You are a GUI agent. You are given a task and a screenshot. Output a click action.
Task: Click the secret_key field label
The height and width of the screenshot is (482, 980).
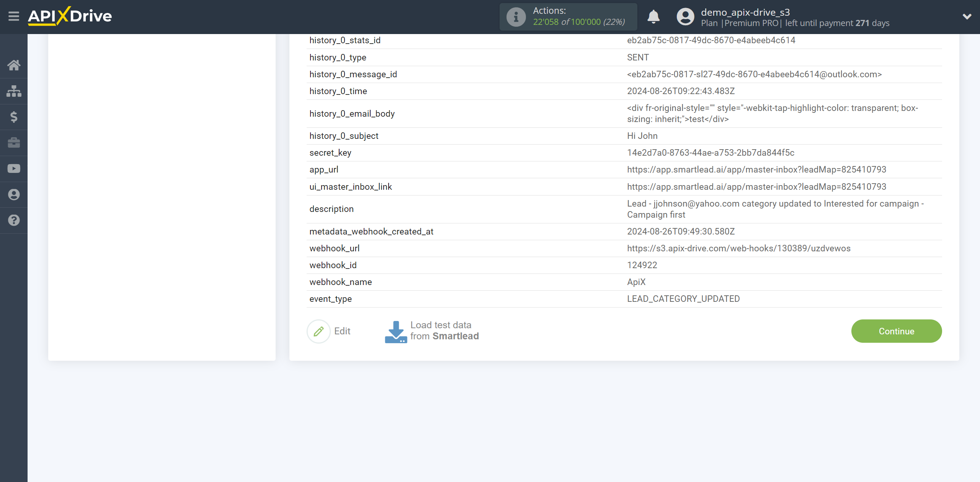pos(330,153)
